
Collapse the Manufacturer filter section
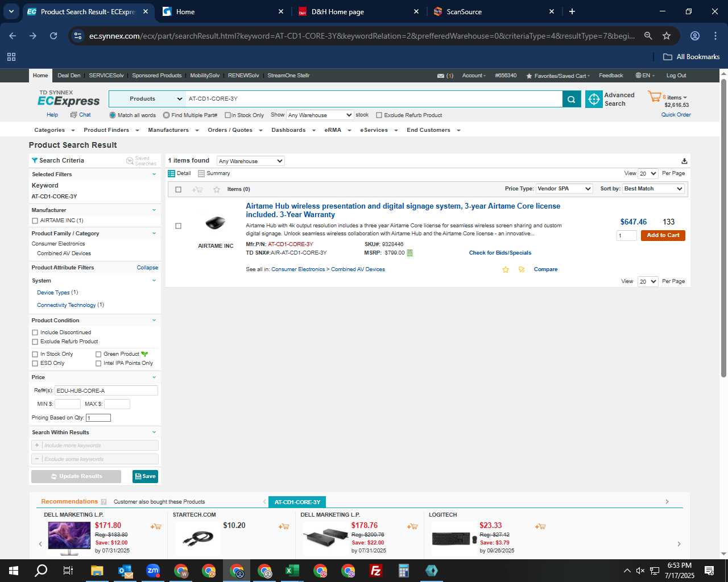tap(154, 210)
